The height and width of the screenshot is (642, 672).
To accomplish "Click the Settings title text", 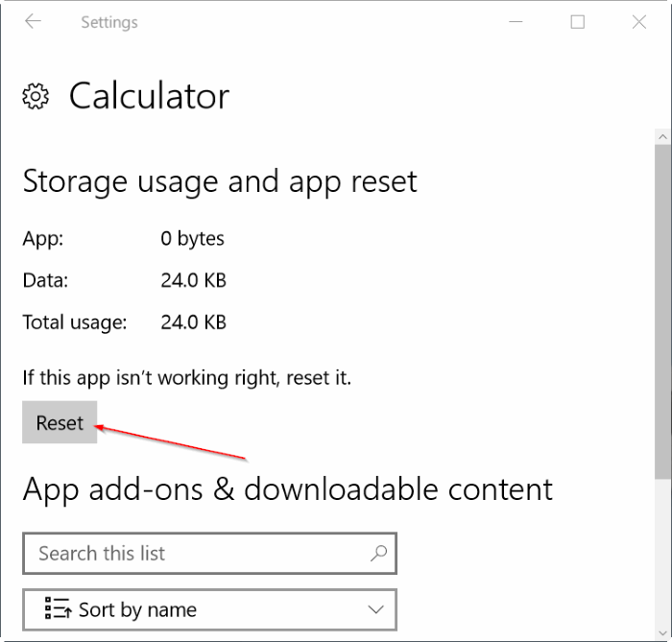I will (x=109, y=22).
